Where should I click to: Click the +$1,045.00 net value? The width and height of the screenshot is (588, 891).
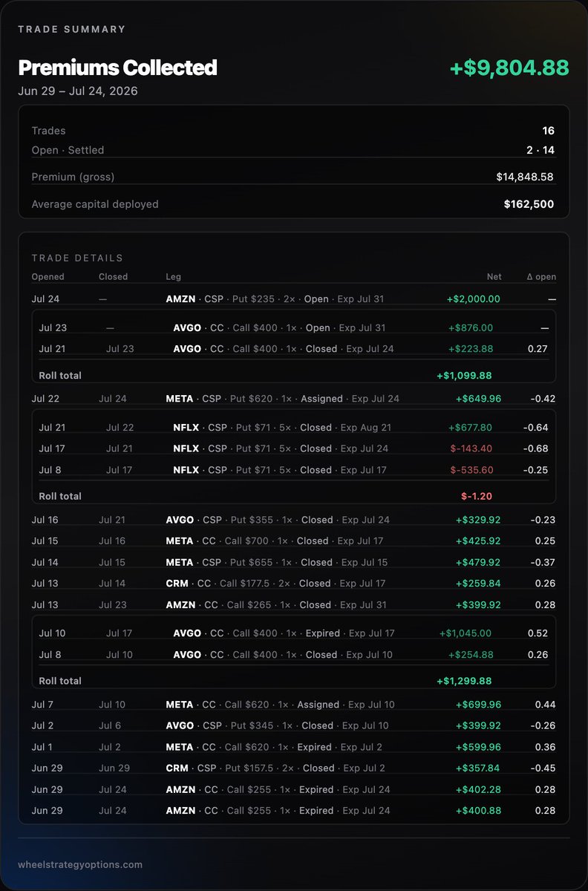[x=465, y=633]
